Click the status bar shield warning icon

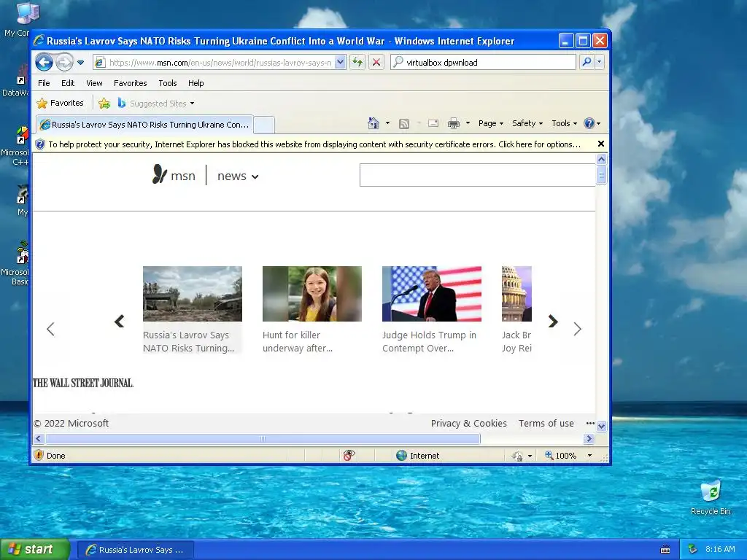39,455
